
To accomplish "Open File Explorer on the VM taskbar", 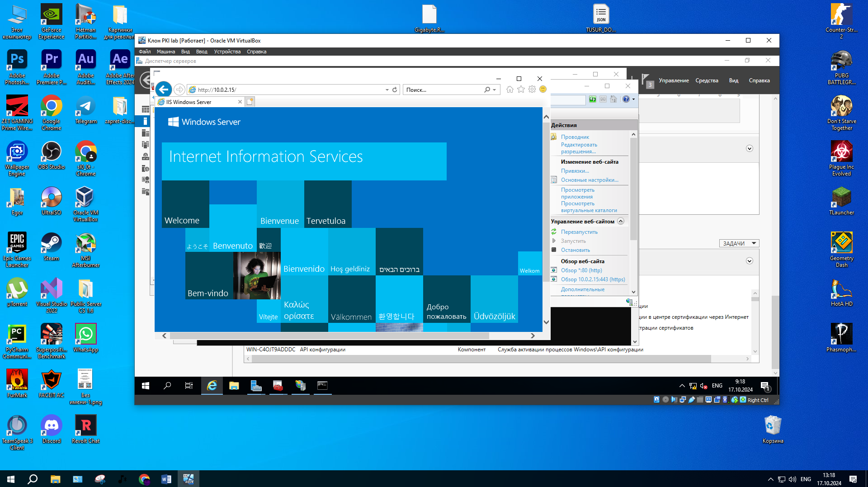I will tap(234, 386).
